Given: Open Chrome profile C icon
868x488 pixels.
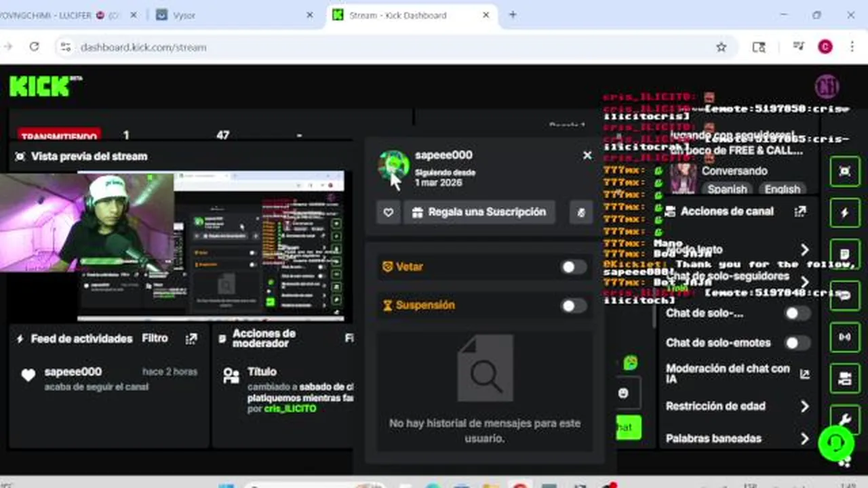Looking at the screenshot, I should click(825, 47).
